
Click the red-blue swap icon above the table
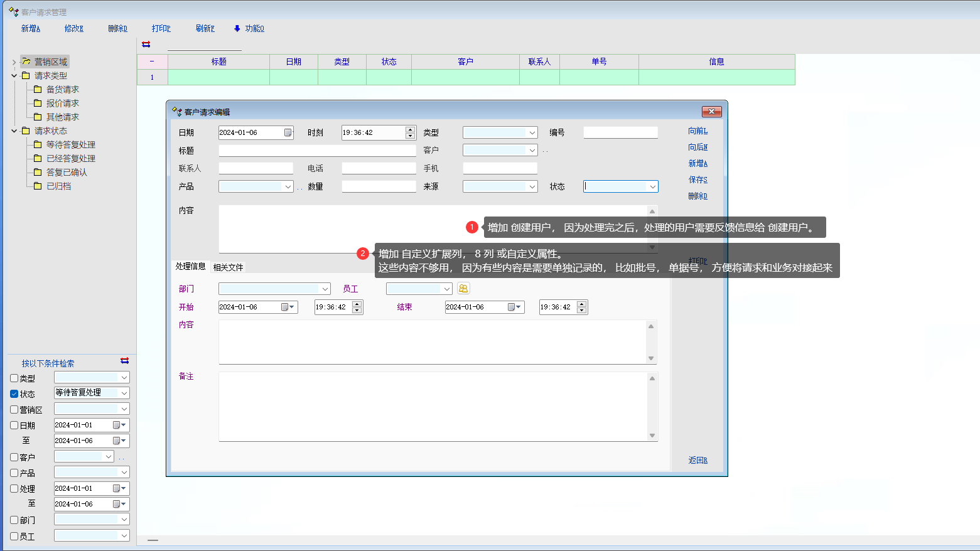(x=146, y=45)
